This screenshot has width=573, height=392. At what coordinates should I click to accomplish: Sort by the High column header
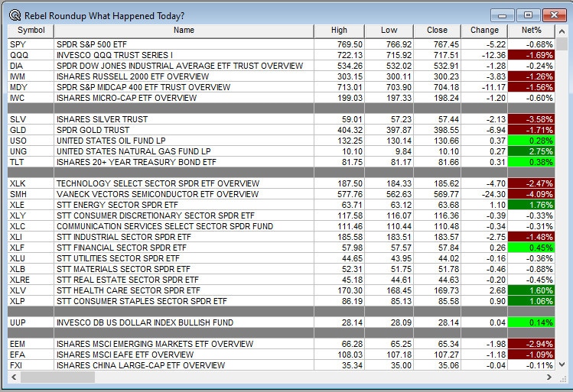(x=339, y=31)
